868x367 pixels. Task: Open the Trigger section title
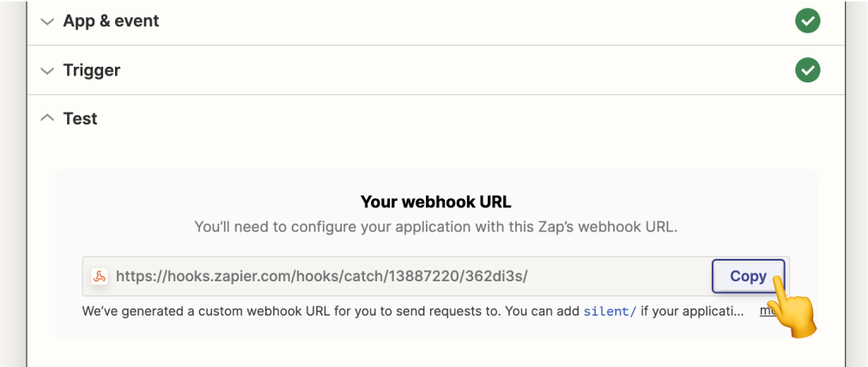coord(91,70)
